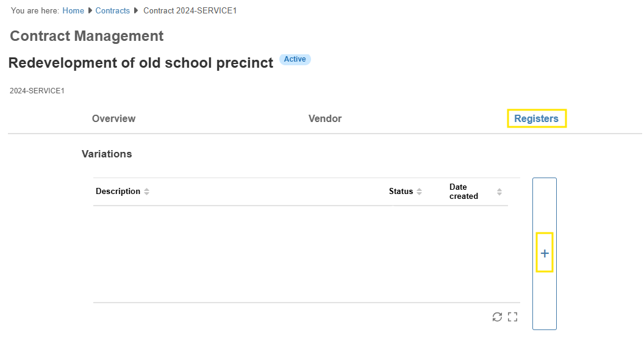Click the Redevelopment of old school precinct title
The image size is (644, 338).
pos(141,63)
